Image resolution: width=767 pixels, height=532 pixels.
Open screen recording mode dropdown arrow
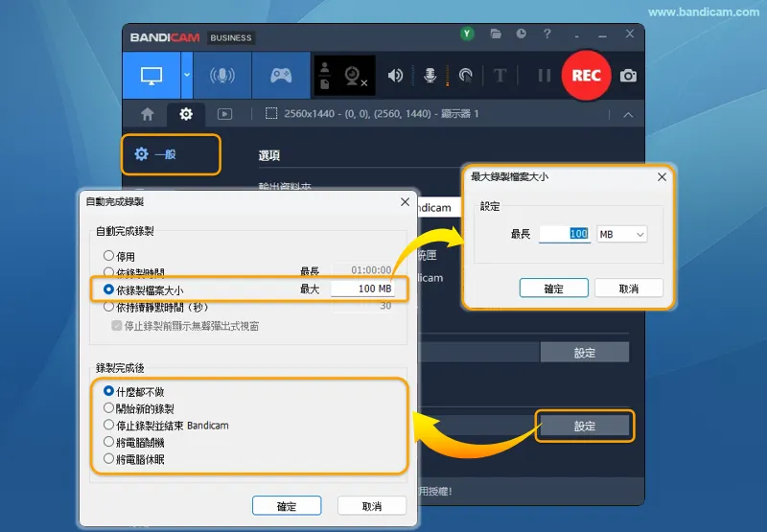coord(187,76)
